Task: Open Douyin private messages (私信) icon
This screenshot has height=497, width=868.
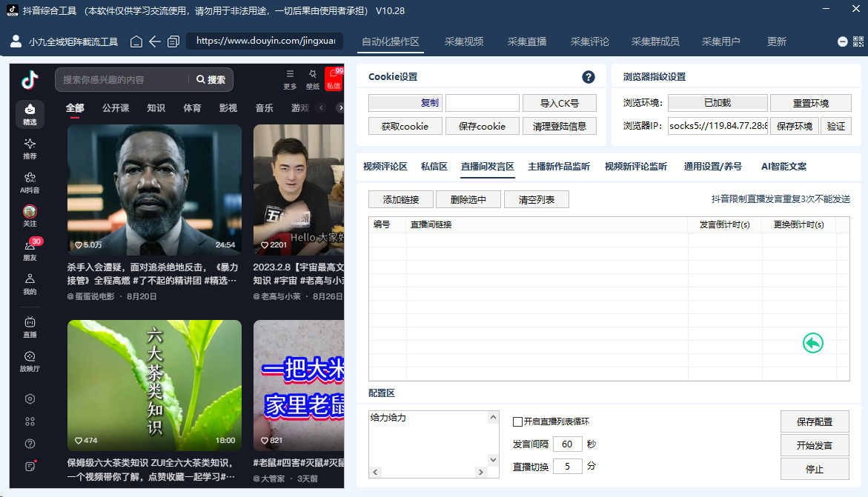Action: click(x=334, y=79)
